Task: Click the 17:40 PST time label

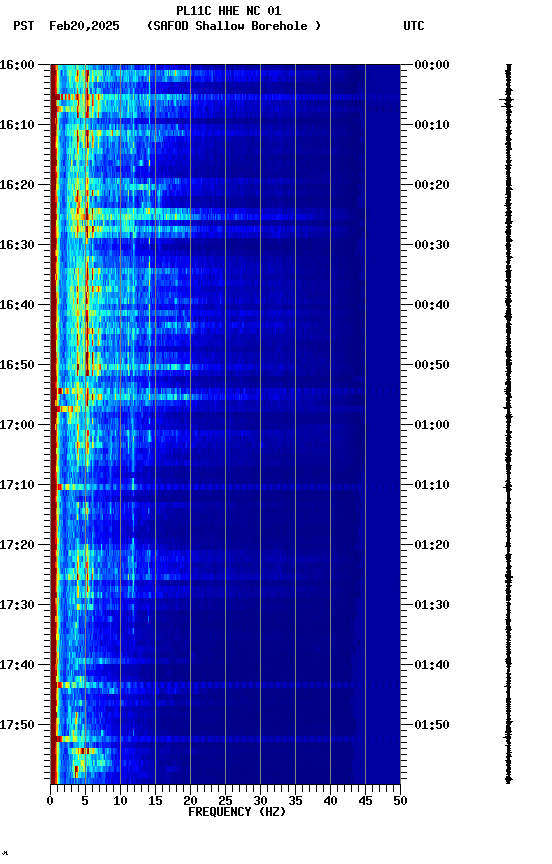Action: point(17,665)
